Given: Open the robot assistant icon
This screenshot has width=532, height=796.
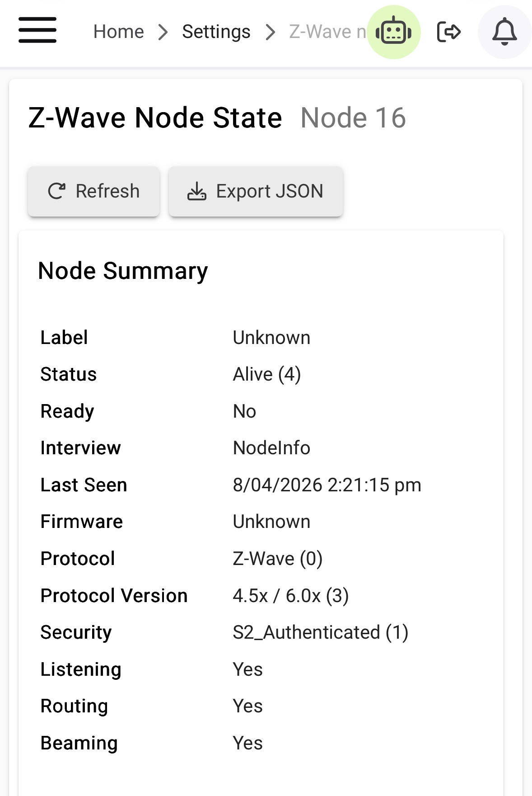Looking at the screenshot, I should coord(394,32).
